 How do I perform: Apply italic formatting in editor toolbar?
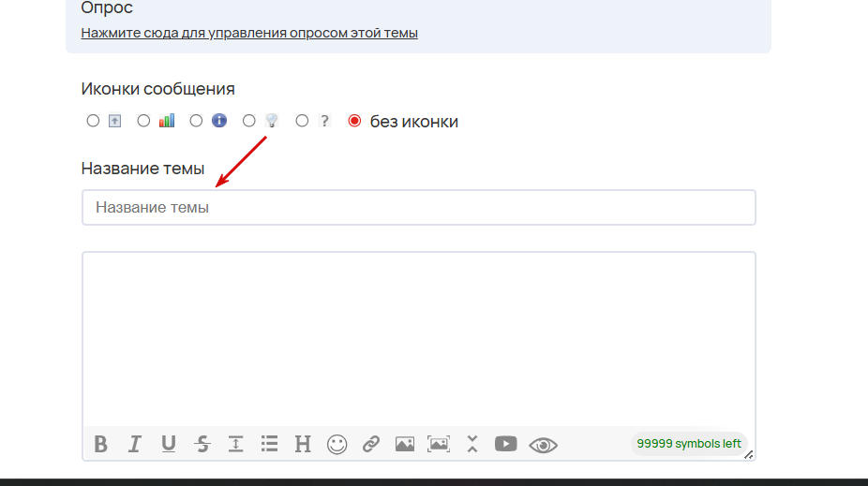point(135,444)
